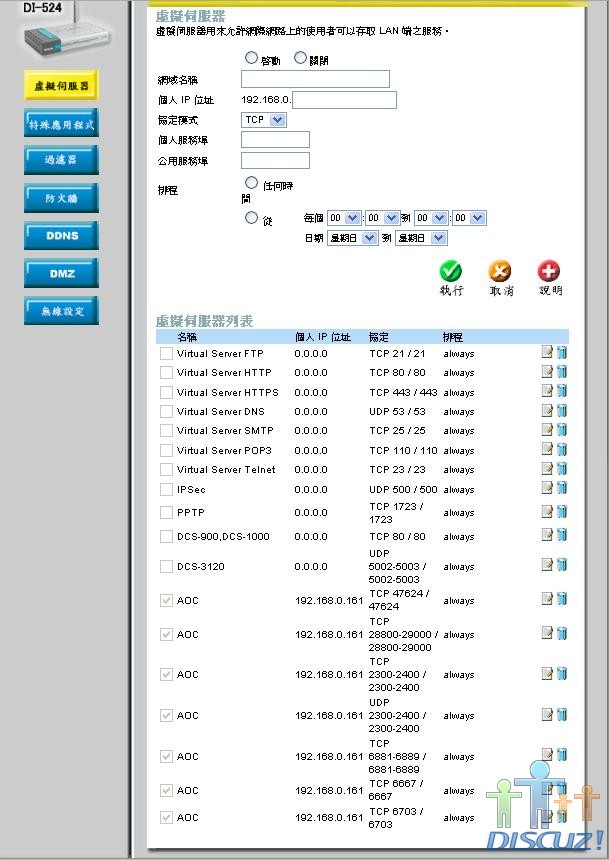The height and width of the screenshot is (860, 609).
Task: Select the 啓動 (Enable) radio button
Action: 251,57
